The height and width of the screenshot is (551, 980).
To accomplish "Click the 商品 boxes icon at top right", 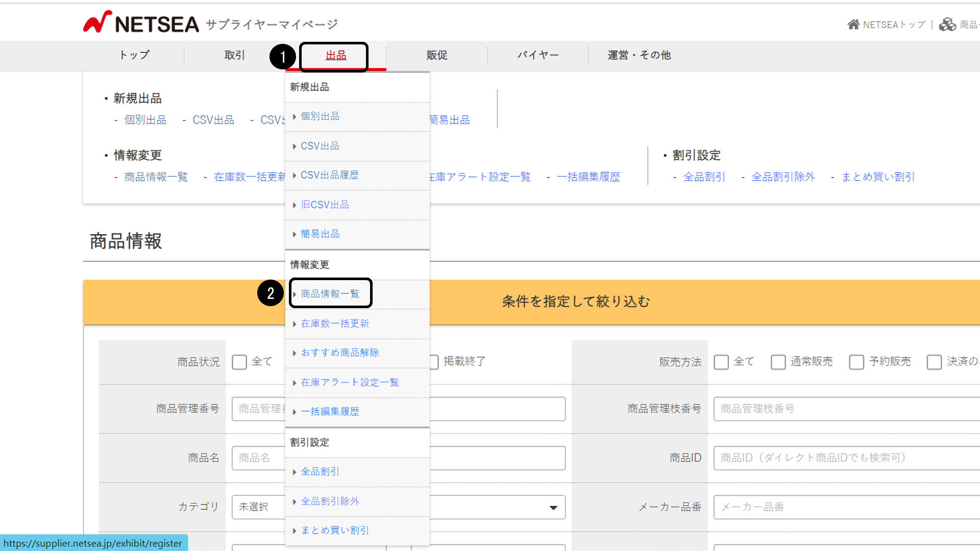I will click(x=947, y=24).
